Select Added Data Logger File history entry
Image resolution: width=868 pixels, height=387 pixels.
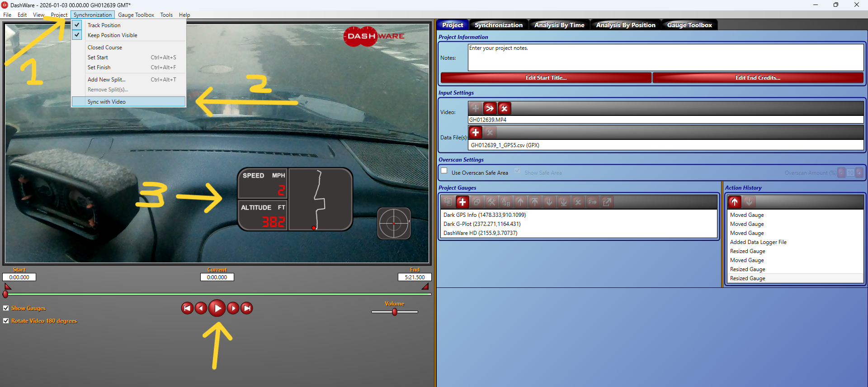pos(796,242)
